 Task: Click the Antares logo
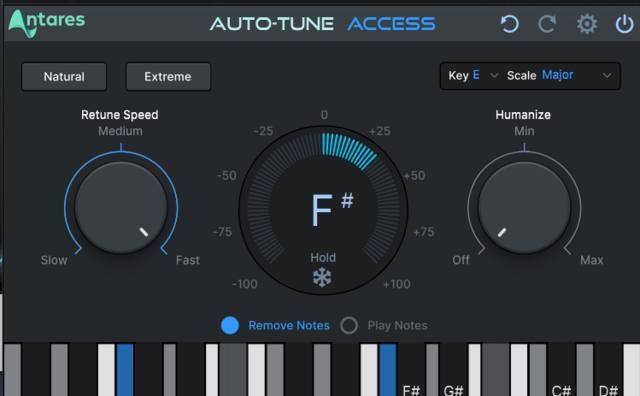(47, 23)
